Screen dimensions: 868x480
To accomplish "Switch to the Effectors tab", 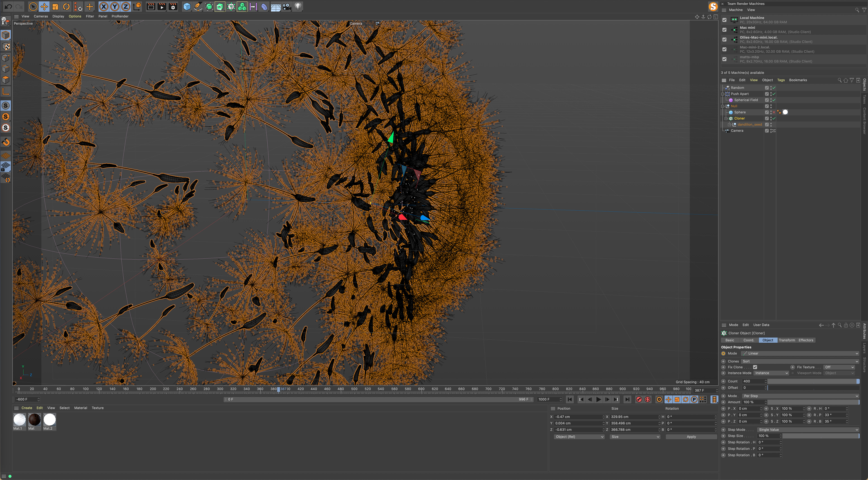I will tap(806, 340).
